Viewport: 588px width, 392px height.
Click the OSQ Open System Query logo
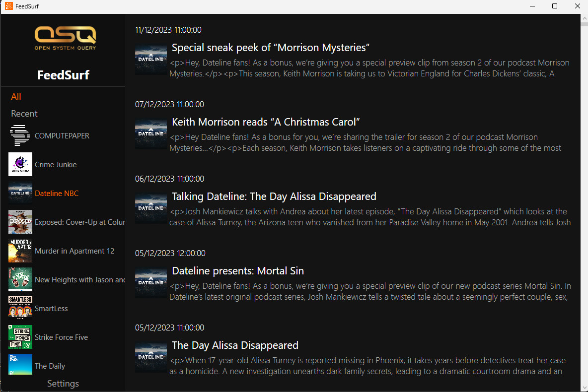(x=65, y=38)
